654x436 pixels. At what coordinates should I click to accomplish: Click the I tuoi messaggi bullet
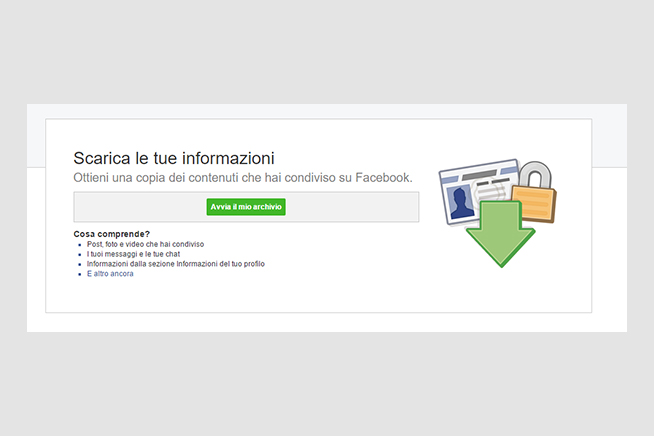tap(133, 254)
